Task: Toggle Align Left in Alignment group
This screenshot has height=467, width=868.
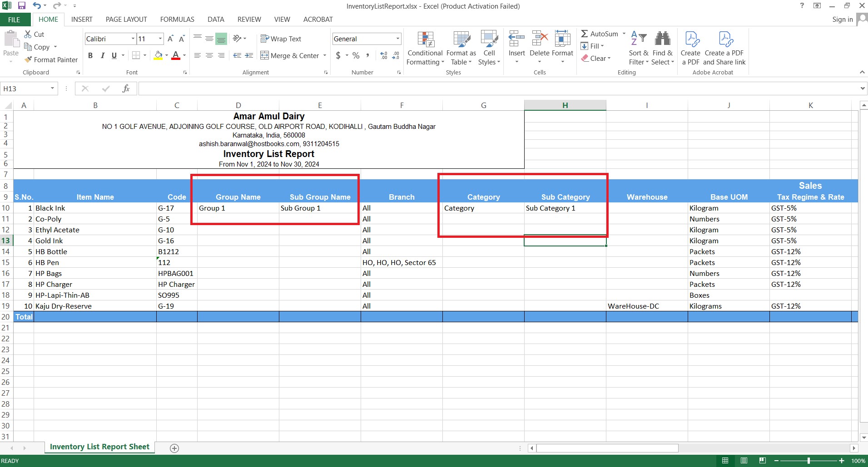Action: pos(198,55)
